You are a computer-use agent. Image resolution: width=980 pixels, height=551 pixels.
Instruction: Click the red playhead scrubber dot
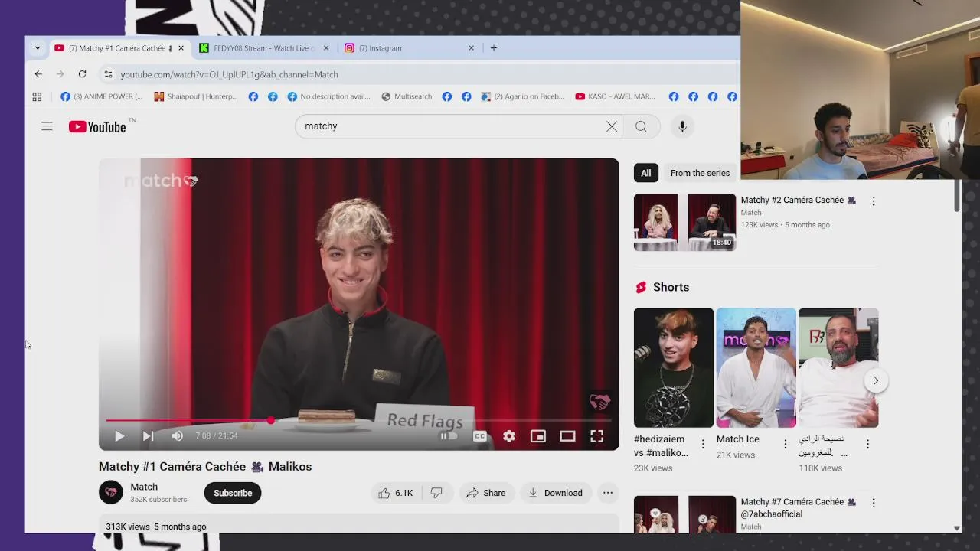pos(270,420)
